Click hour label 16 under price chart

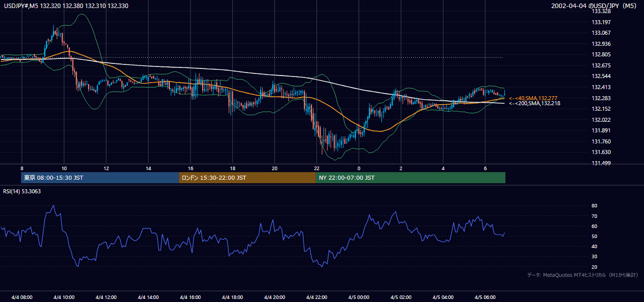(x=190, y=168)
